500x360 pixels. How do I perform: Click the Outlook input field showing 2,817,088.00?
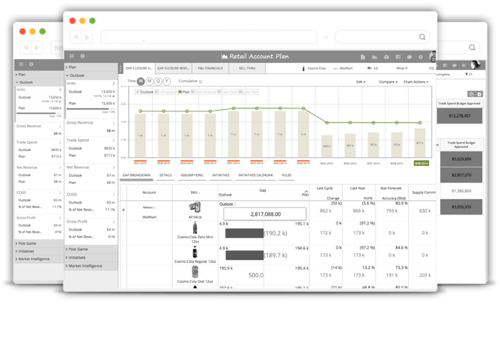tap(265, 214)
